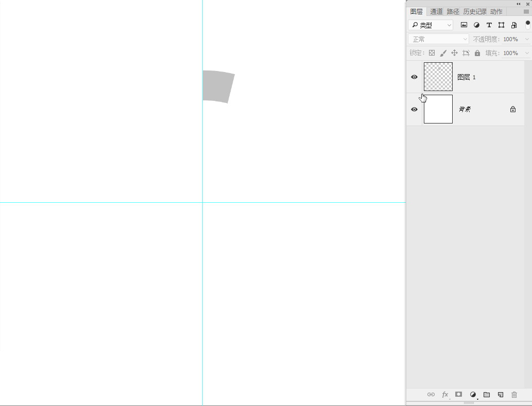Switch to the 路径 tab
This screenshot has height=406, width=532.
[x=453, y=11]
